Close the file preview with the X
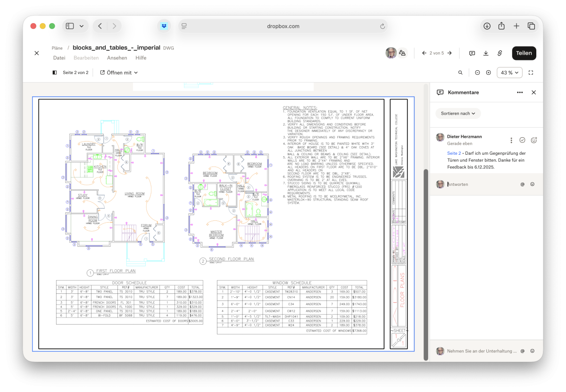The height and width of the screenshot is (392, 566). (x=37, y=53)
